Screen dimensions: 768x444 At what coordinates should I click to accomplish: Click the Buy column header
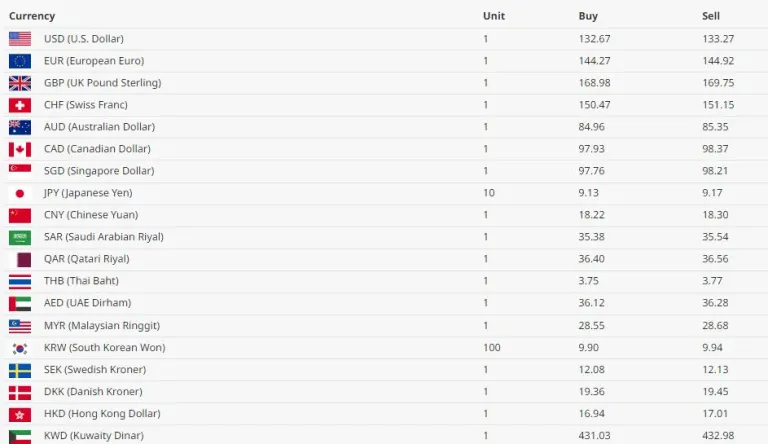coord(588,16)
